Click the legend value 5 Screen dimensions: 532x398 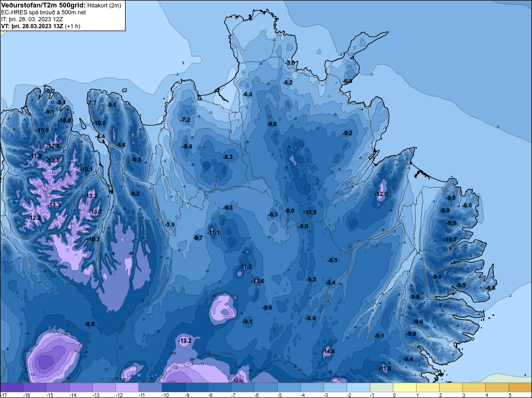(x=510, y=395)
